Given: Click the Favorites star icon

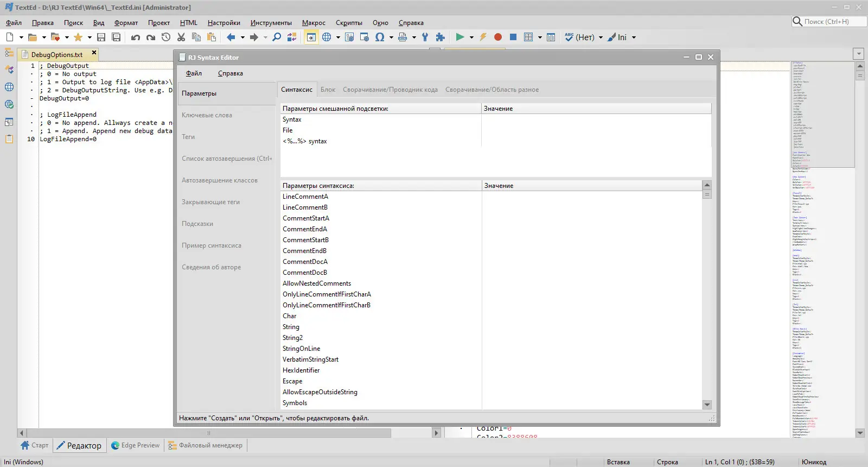Looking at the screenshot, I should coord(78,37).
